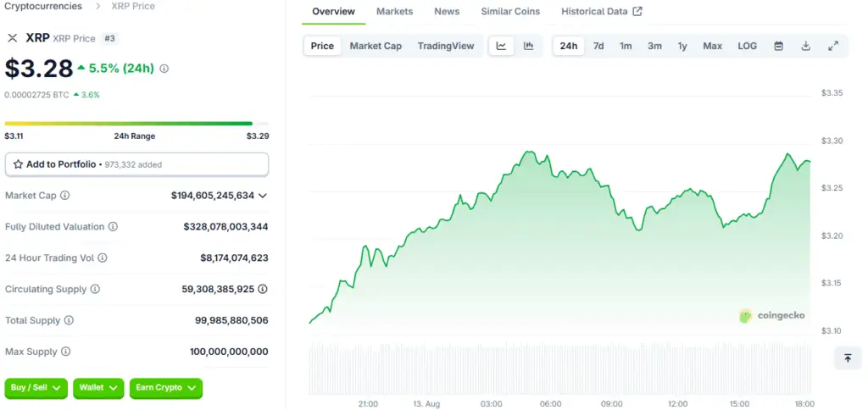This screenshot has height=410, width=868.
Task: Click Add to Portfolio button
Action: tap(136, 164)
